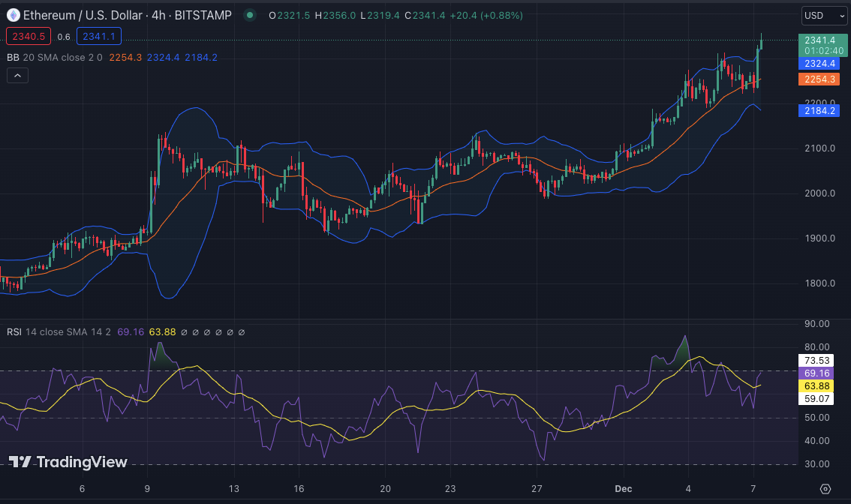This screenshot has width=851, height=504.
Task: Click the TradingView logo
Action: (x=68, y=462)
